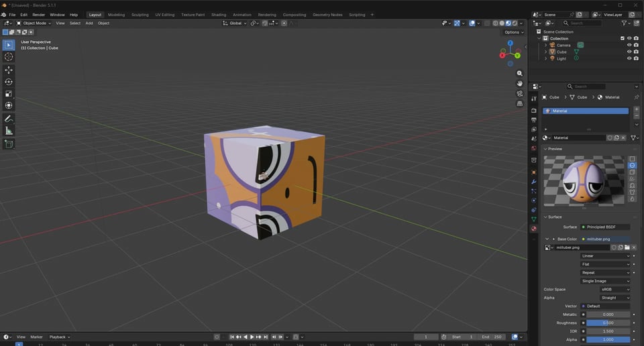Open the viewport Add menu button
Viewport: 644px width, 346px height.
[89, 23]
